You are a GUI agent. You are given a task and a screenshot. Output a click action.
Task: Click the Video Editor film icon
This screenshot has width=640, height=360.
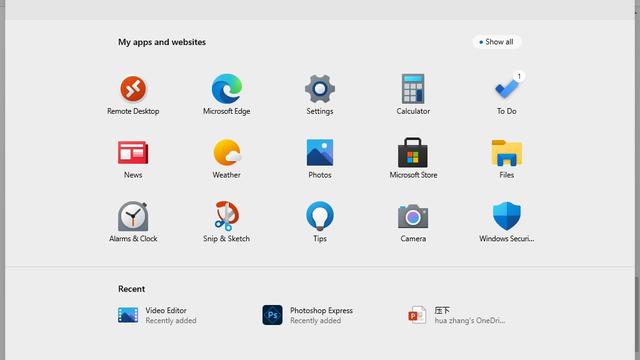click(128, 315)
